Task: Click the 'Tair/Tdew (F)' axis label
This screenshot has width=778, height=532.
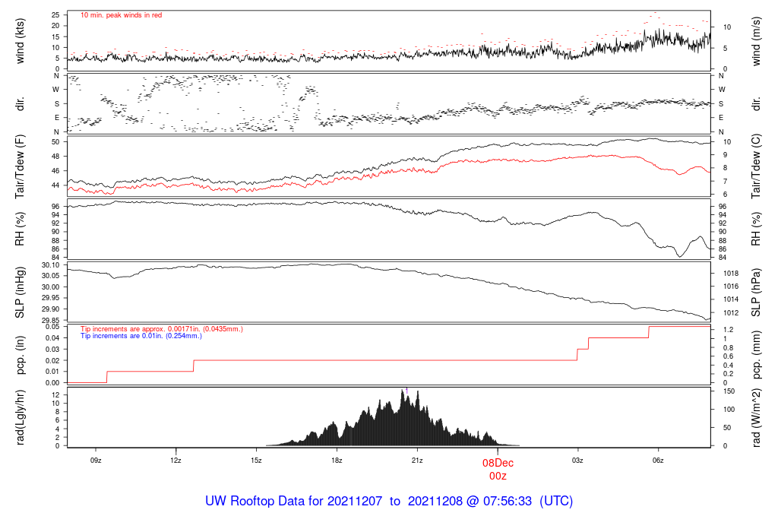Action: click(20, 166)
